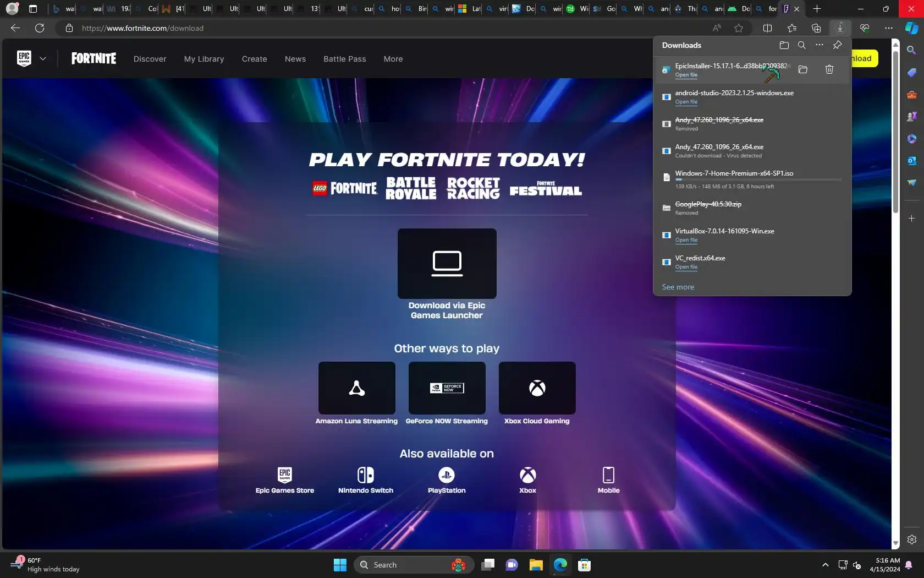Add this page to favorites star
924x578 pixels.
(739, 28)
